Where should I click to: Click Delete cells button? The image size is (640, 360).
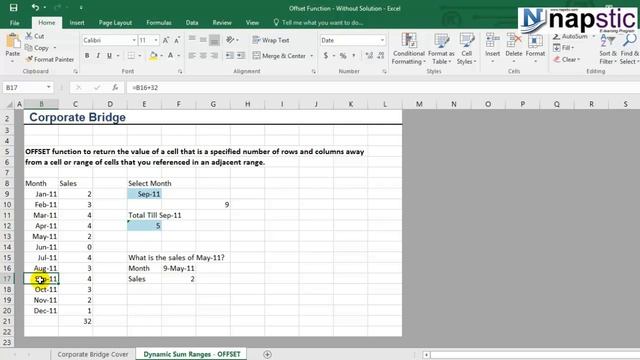[513, 48]
